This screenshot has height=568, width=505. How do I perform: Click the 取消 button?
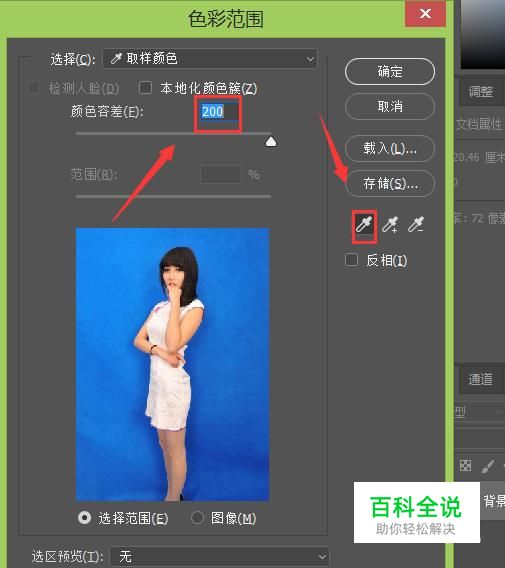pyautogui.click(x=390, y=106)
